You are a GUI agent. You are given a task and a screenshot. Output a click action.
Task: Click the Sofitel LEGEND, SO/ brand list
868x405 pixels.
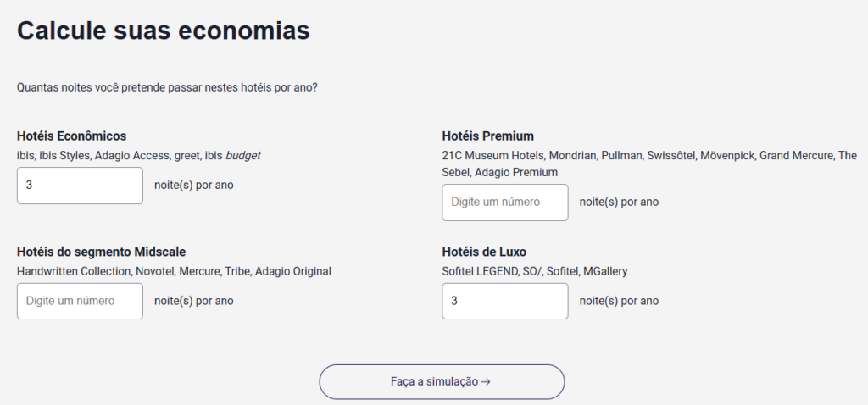535,271
